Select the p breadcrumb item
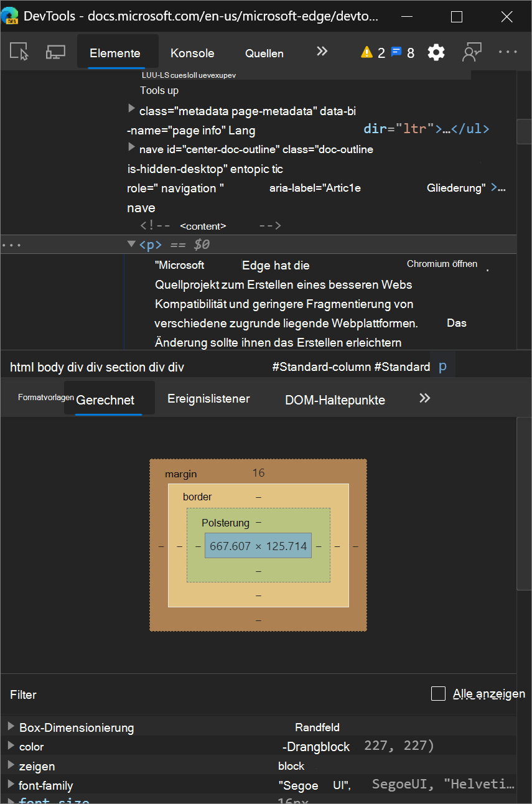 pyautogui.click(x=443, y=366)
